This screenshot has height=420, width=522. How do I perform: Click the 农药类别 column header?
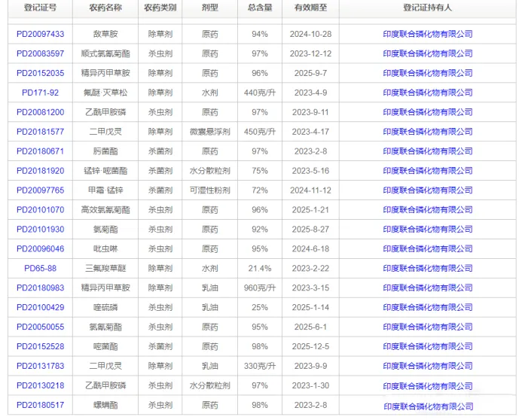point(160,8)
